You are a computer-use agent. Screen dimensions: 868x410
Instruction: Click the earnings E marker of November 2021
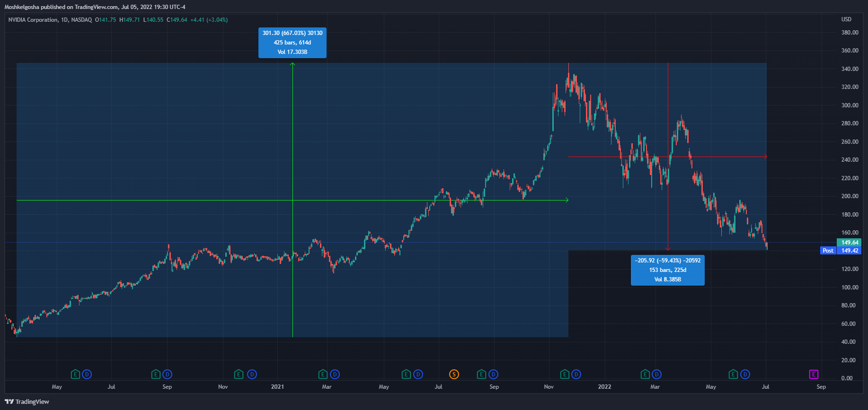point(565,375)
